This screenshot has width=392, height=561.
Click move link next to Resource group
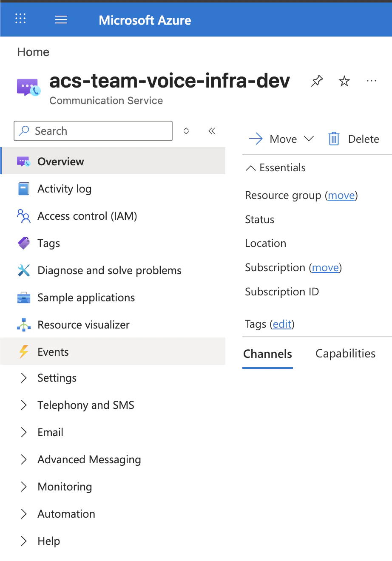[x=341, y=195]
